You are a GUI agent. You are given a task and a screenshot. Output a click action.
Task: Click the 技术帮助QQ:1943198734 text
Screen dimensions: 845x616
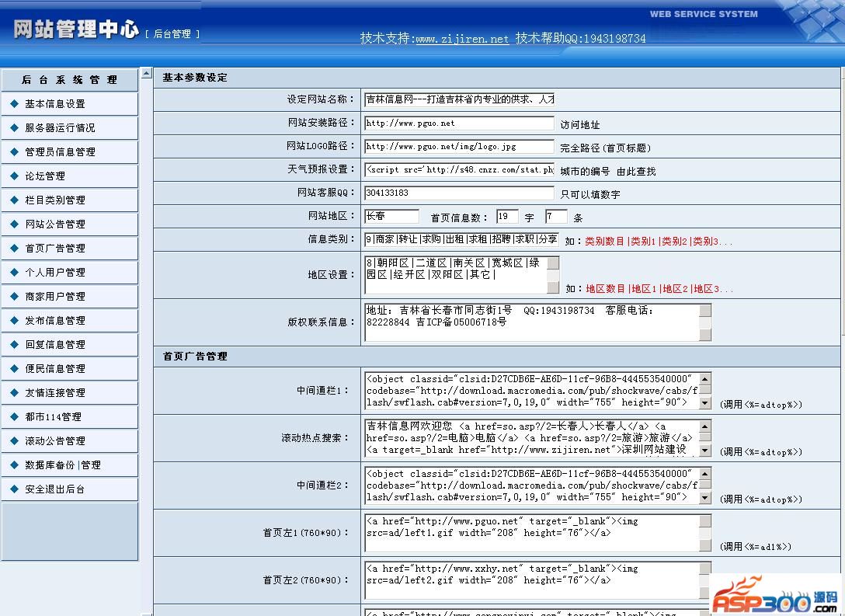tap(580, 38)
